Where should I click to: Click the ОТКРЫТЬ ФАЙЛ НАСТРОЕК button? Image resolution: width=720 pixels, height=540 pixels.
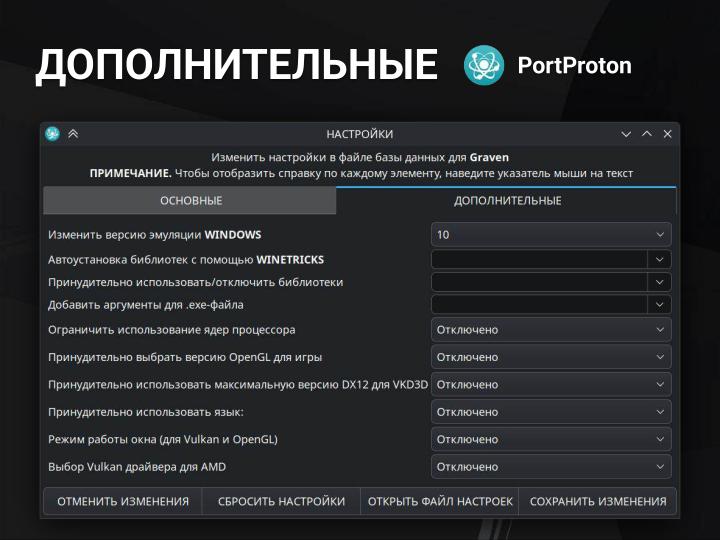point(440,501)
